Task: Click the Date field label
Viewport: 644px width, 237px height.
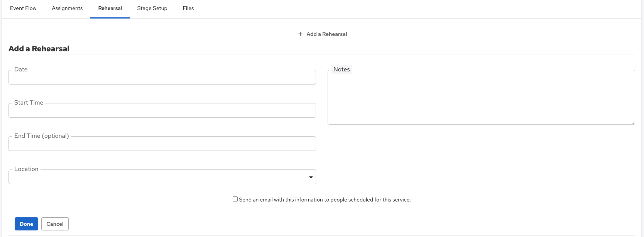Action: (20, 69)
